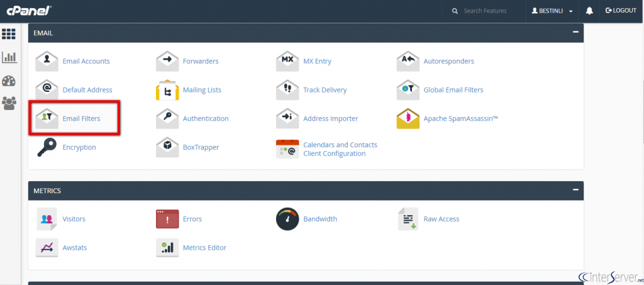Open the Bandwidth gauge icon
644x285 pixels.
[x=287, y=219]
